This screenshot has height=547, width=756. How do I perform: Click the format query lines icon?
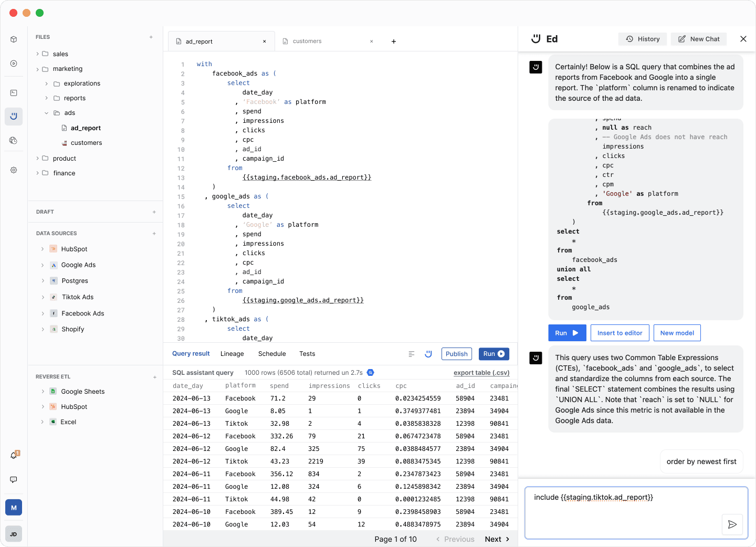click(412, 354)
